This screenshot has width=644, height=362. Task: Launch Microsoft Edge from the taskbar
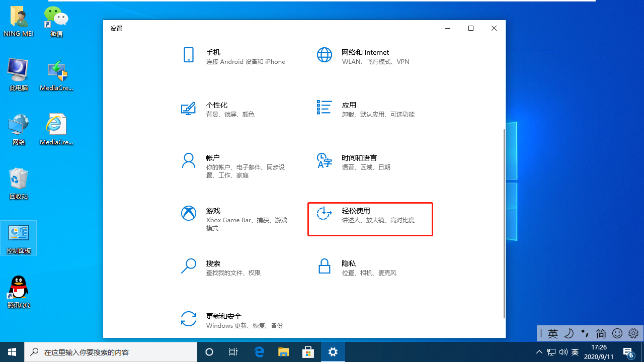click(259, 351)
